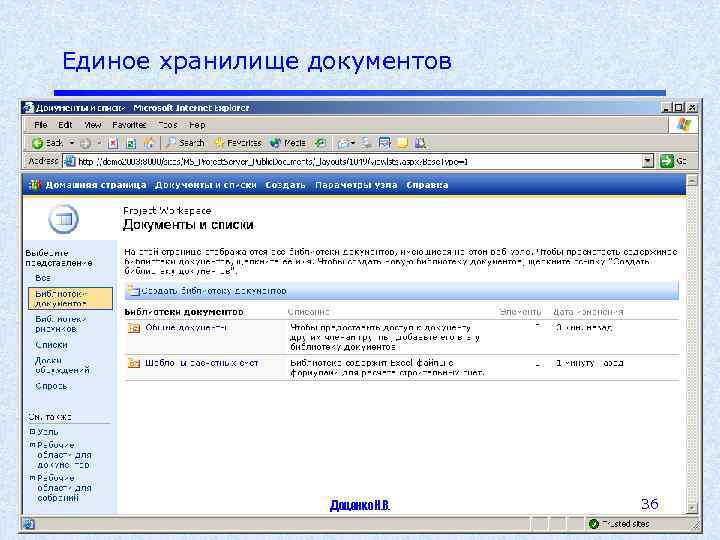This screenshot has height=540, width=720.
Task: Click the Discuss toolbar icon
Action: 403,143
